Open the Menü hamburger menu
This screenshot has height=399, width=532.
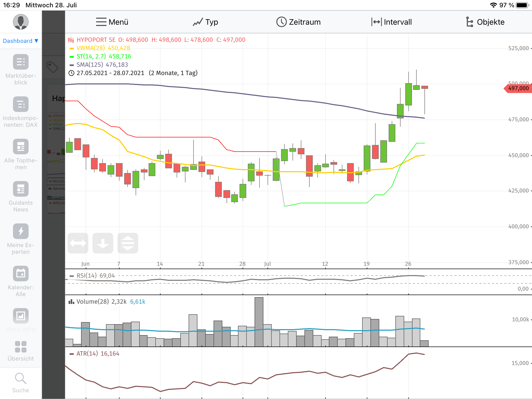point(112,22)
